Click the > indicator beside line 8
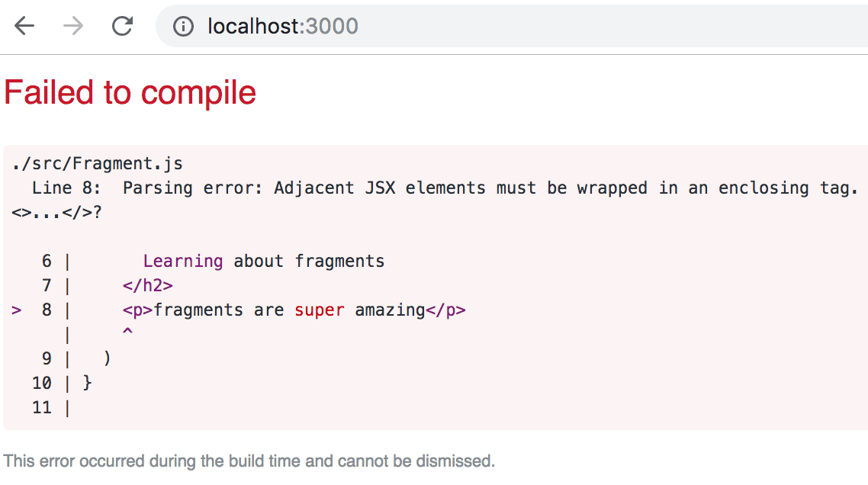Screen dimensions: 868x485 pos(17,310)
